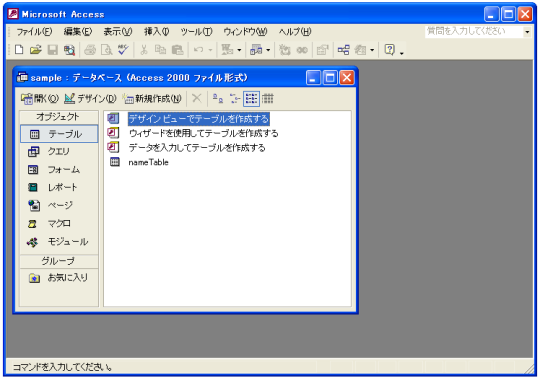Open the ファイル(F) menu
540x378 pixels.
click(34, 32)
